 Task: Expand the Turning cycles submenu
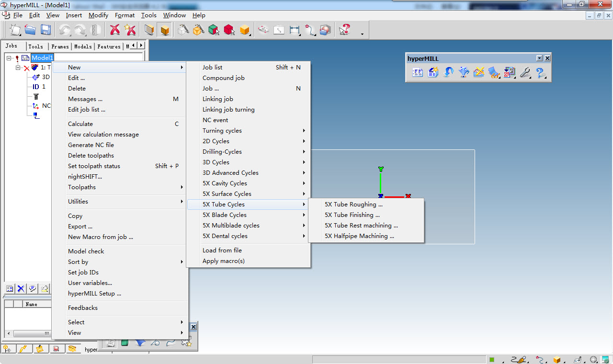pyautogui.click(x=249, y=130)
